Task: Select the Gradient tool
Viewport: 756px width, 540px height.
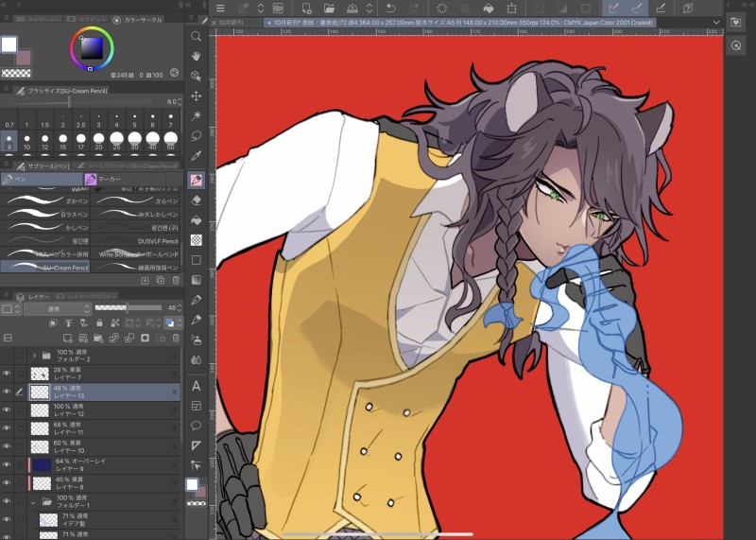Action: click(196, 279)
